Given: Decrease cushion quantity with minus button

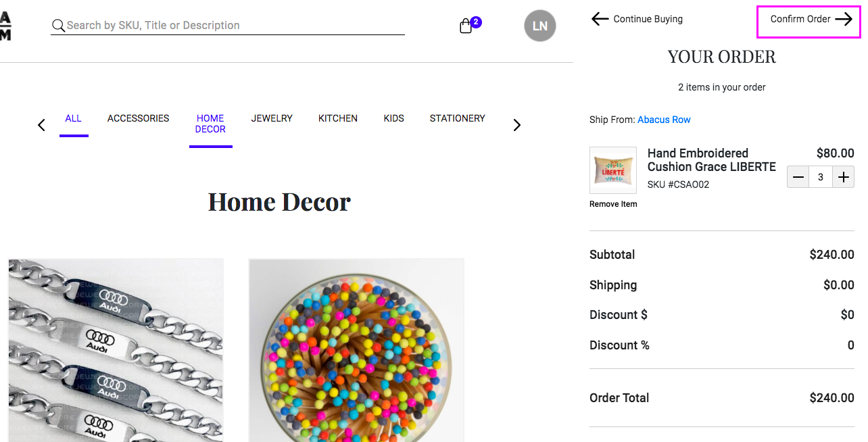Looking at the screenshot, I should (x=798, y=177).
